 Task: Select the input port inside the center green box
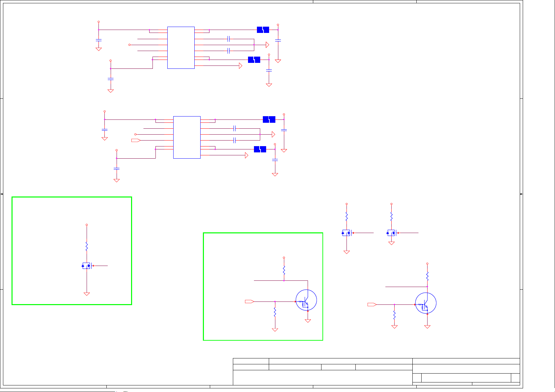coord(249,301)
